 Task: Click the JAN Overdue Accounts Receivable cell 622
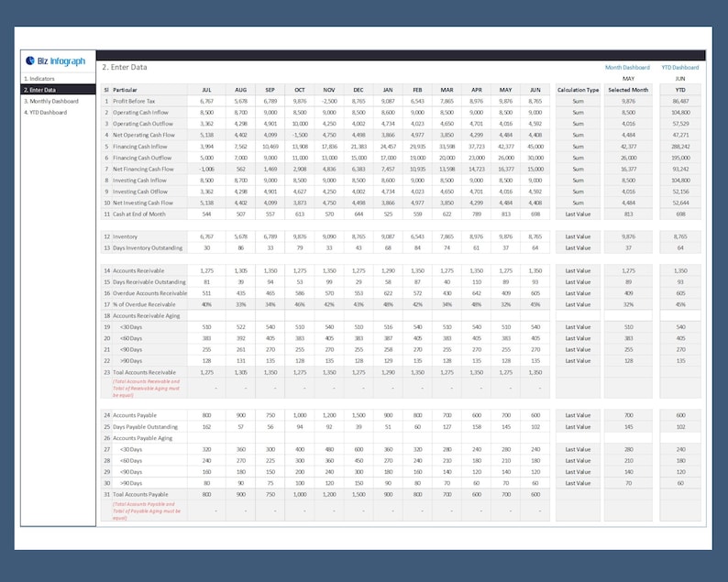[388, 293]
